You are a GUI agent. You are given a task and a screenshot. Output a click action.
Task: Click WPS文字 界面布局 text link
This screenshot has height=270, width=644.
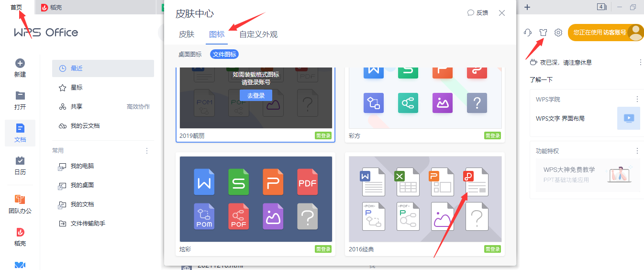pos(560,118)
